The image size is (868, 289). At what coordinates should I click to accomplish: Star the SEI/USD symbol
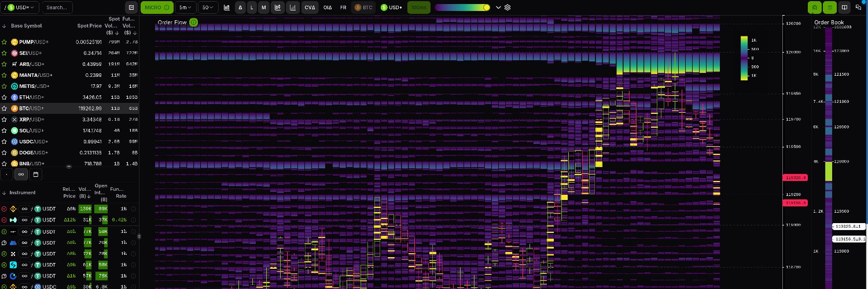(5, 53)
